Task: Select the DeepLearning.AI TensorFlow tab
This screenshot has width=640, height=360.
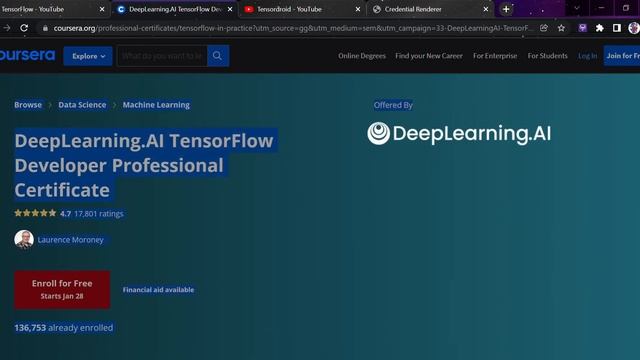Action: (176, 9)
